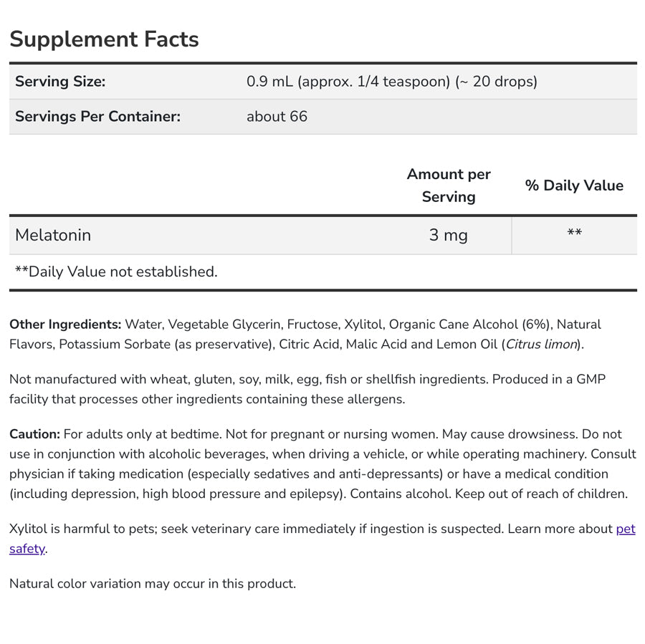This screenshot has height=644, width=645.
Task: Click the "Amount per Serving" column header
Action: [449, 185]
